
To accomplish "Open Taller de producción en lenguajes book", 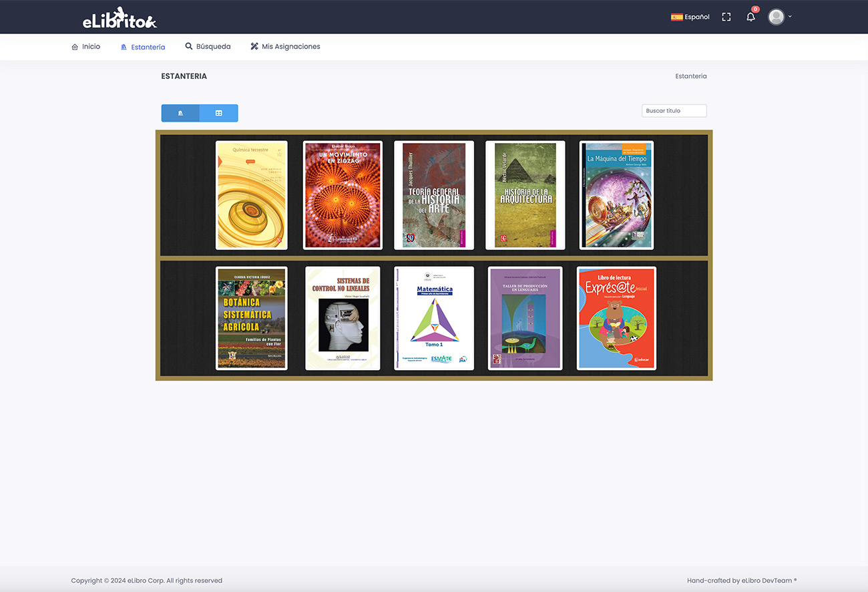I will [525, 318].
